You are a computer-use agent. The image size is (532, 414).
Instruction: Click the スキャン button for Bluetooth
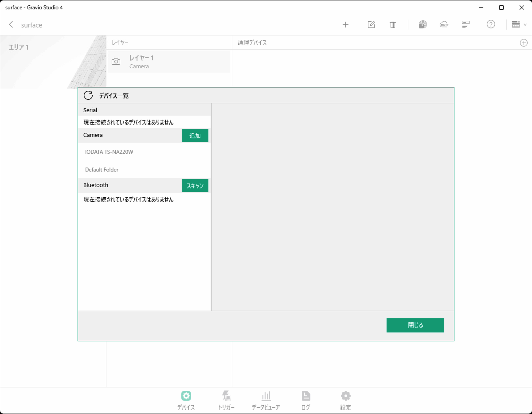click(x=195, y=186)
